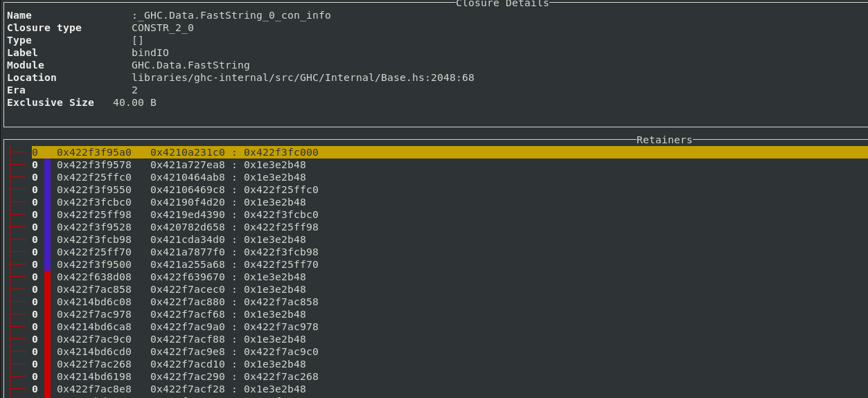
Task: Click the blue marker bar beside row 0x422f3f9550
Action: click(47, 190)
